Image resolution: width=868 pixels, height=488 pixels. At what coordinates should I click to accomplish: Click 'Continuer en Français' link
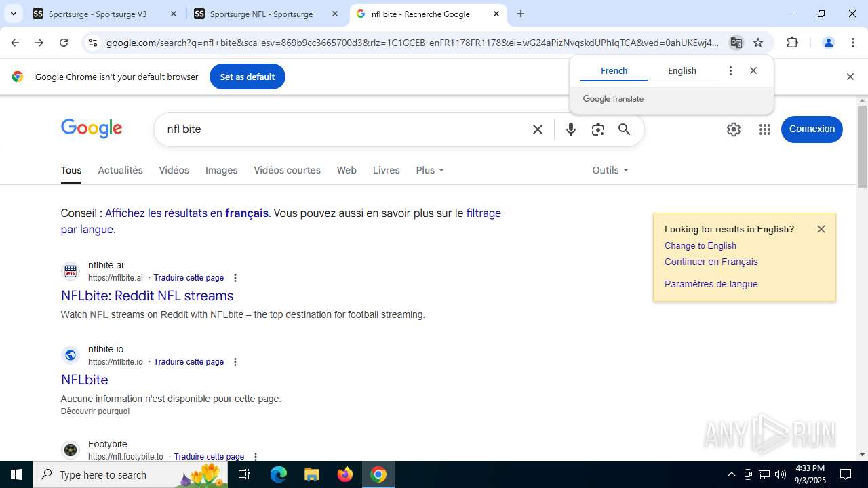[x=711, y=262]
